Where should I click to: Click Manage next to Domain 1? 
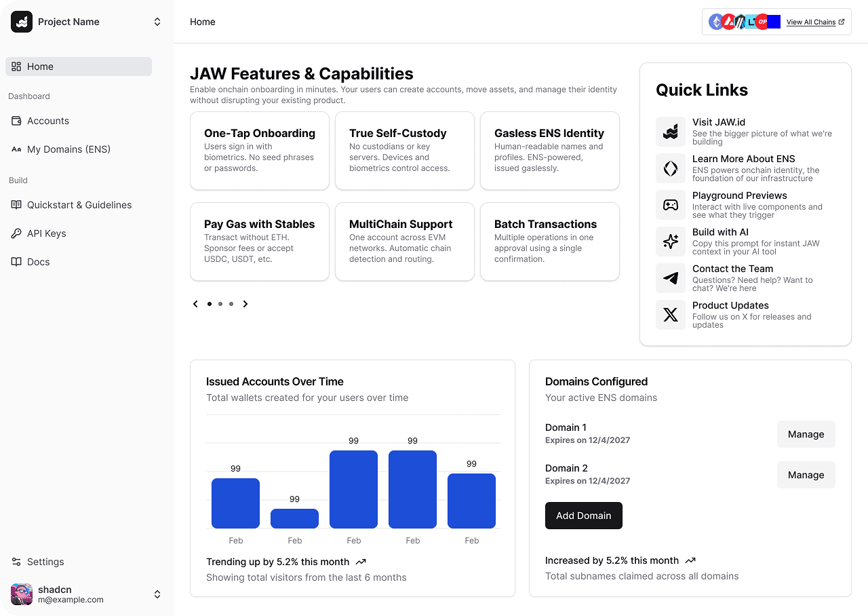click(806, 434)
